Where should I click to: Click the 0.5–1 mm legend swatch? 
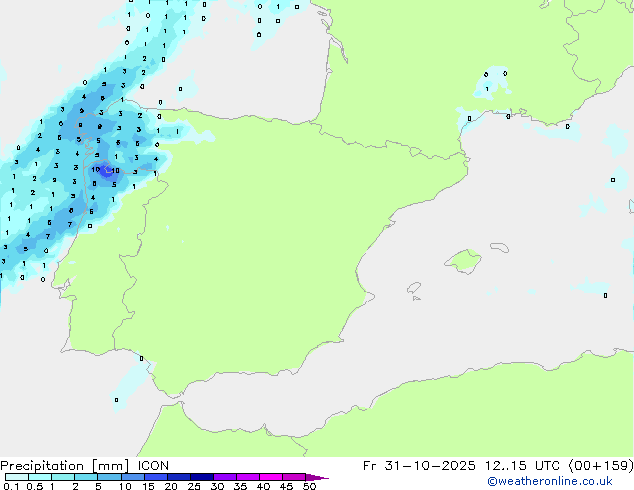pos(40,477)
